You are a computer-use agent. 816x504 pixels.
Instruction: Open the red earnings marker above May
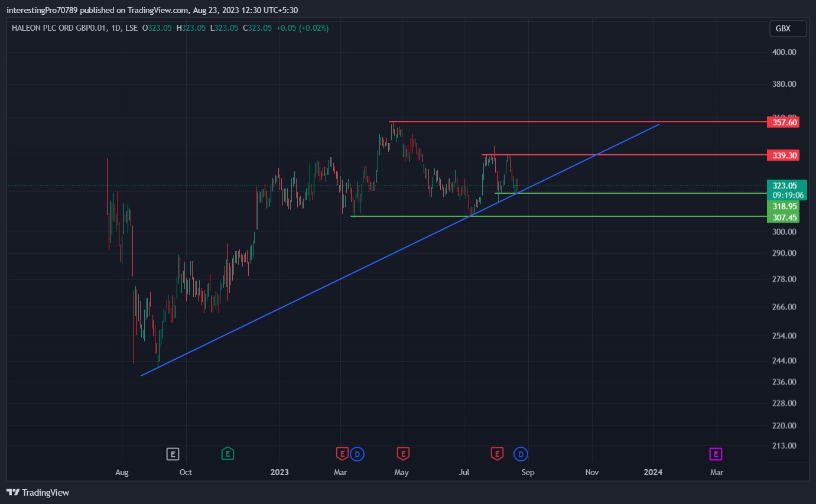click(x=403, y=454)
